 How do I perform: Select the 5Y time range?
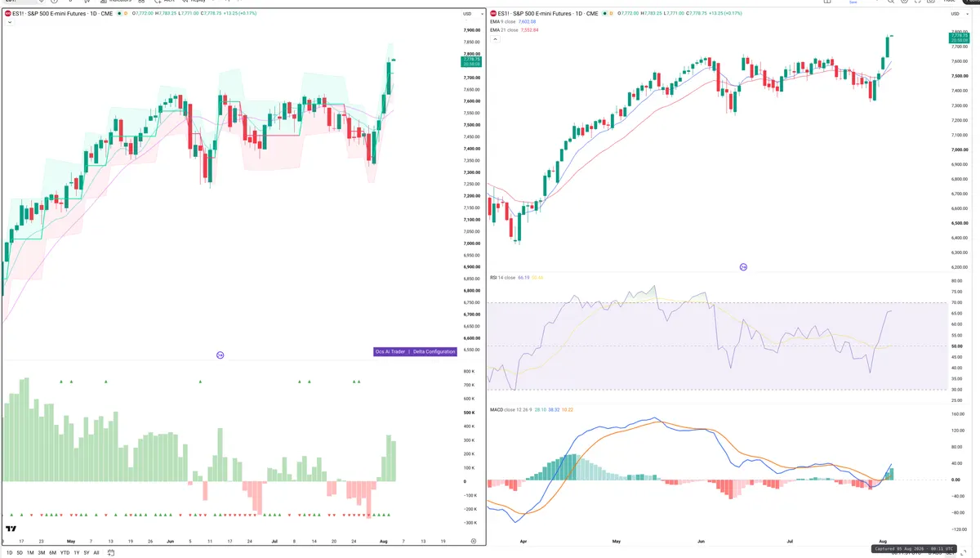[x=87, y=553]
